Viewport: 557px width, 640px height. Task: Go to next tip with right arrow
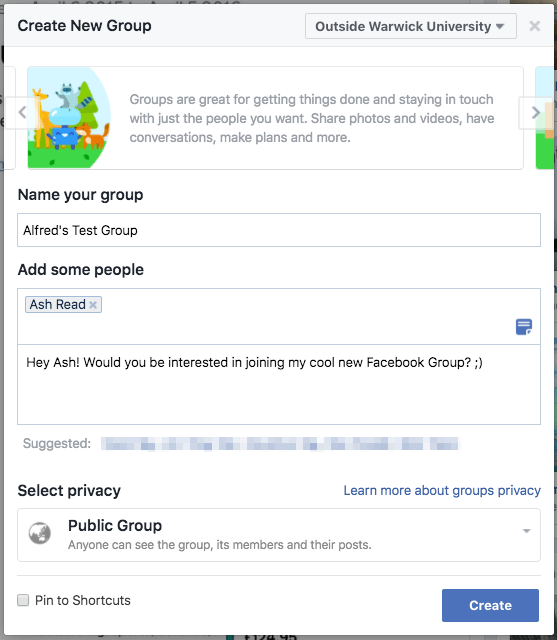coord(535,112)
